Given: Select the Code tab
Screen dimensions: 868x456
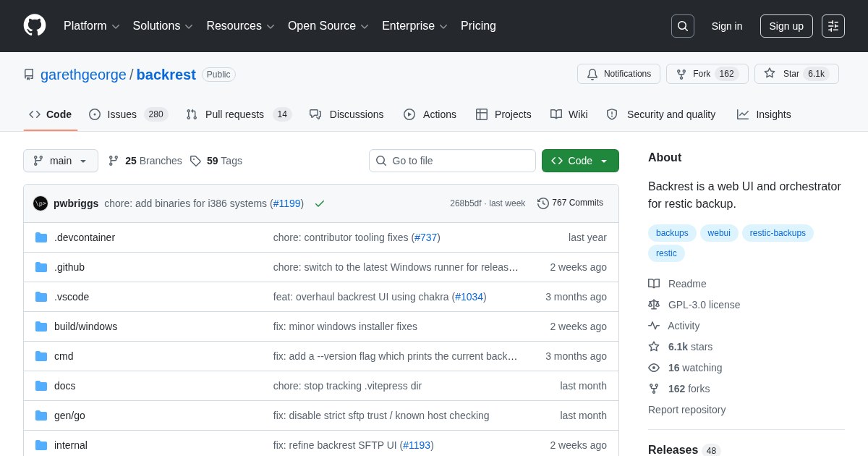Looking at the screenshot, I should coord(51,114).
